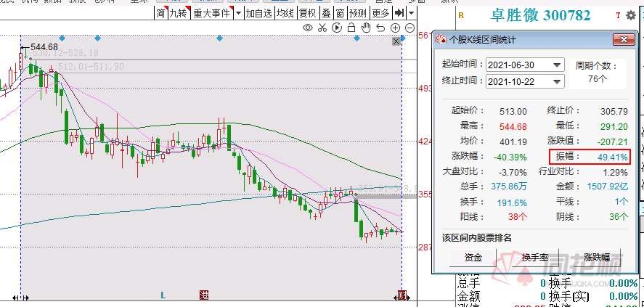Click the 金额 value 1507.92亿
644x307 pixels.
pyautogui.click(x=606, y=187)
